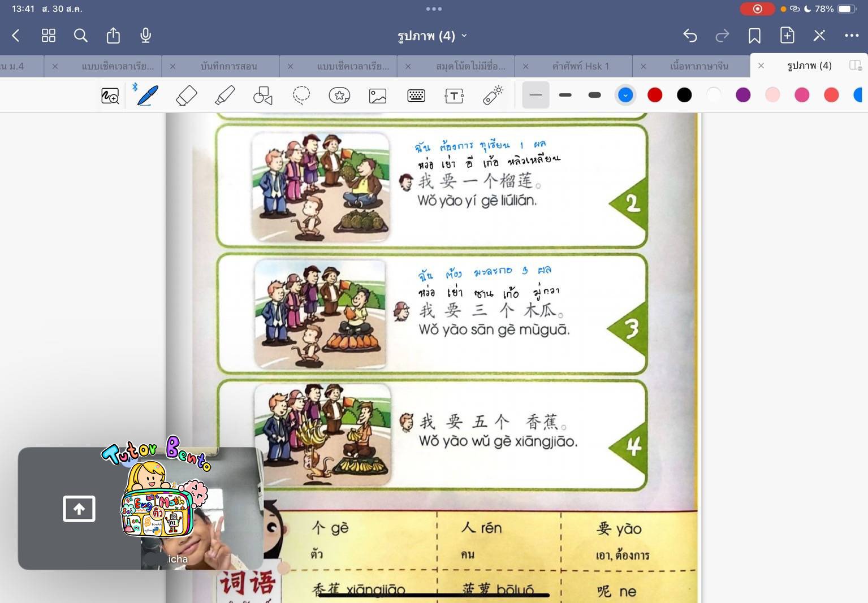Open split view icon beside last tab
Screen dimensions: 868x603
(x=856, y=66)
